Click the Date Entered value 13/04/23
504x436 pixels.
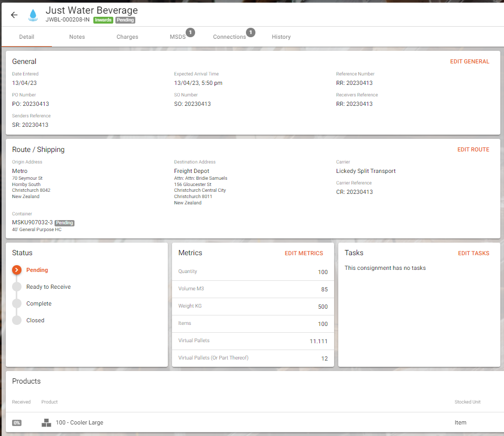(x=25, y=83)
